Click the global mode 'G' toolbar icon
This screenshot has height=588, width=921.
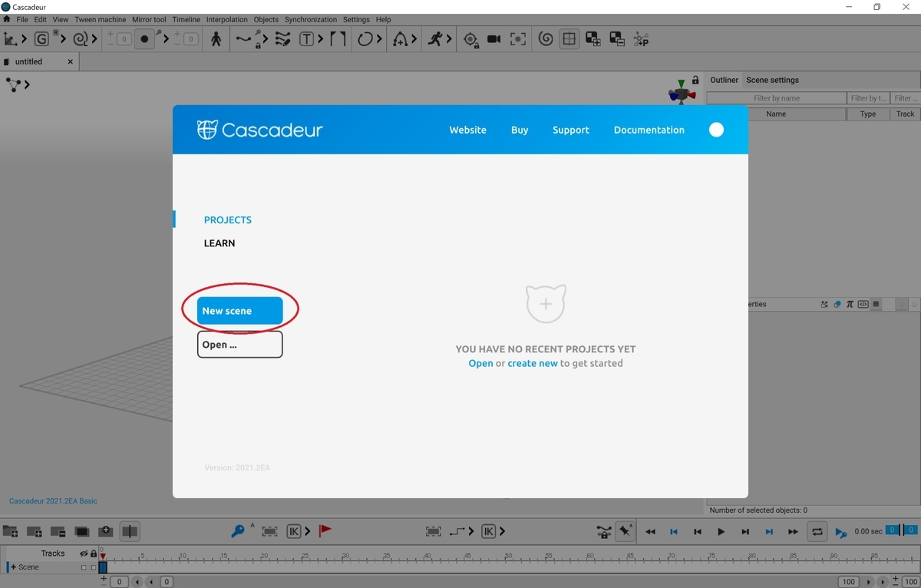(x=41, y=38)
